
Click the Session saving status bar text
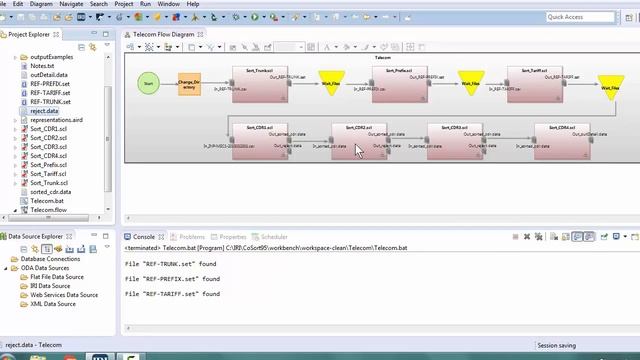coord(556,346)
